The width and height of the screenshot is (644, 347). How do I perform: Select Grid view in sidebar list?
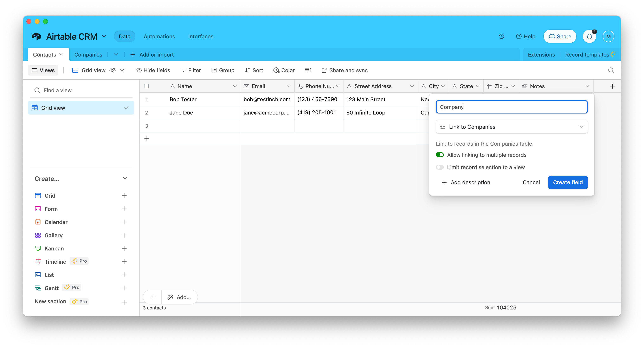point(81,108)
